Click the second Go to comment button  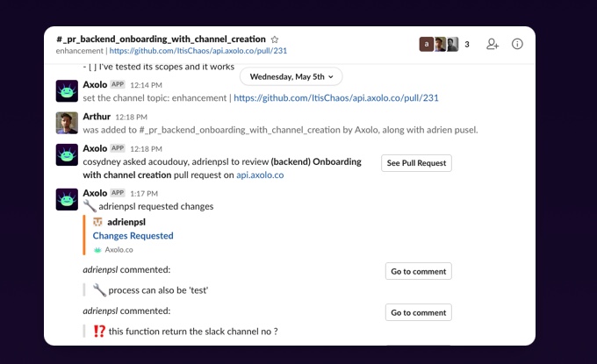coord(418,312)
